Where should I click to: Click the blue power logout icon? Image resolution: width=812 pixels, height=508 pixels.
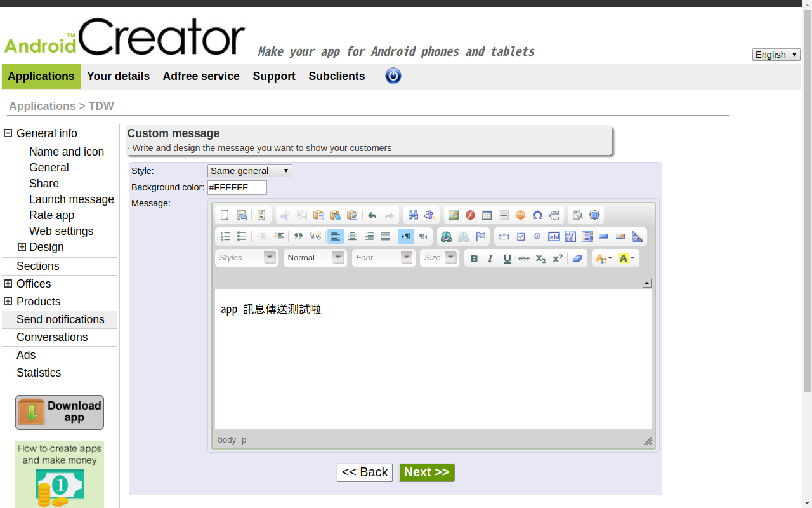(393, 76)
